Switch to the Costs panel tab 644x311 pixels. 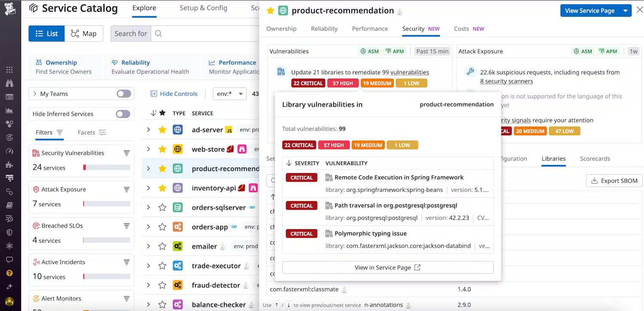[x=469, y=29]
